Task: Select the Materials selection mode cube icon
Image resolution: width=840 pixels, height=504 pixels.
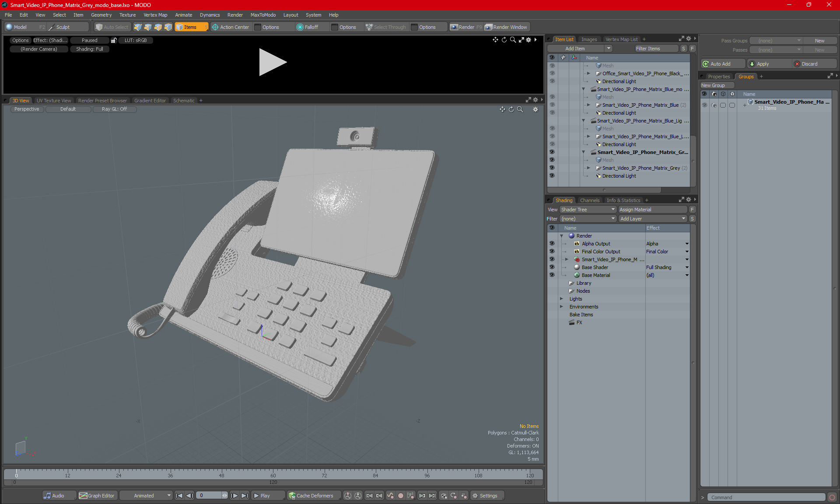Action: 168,27
